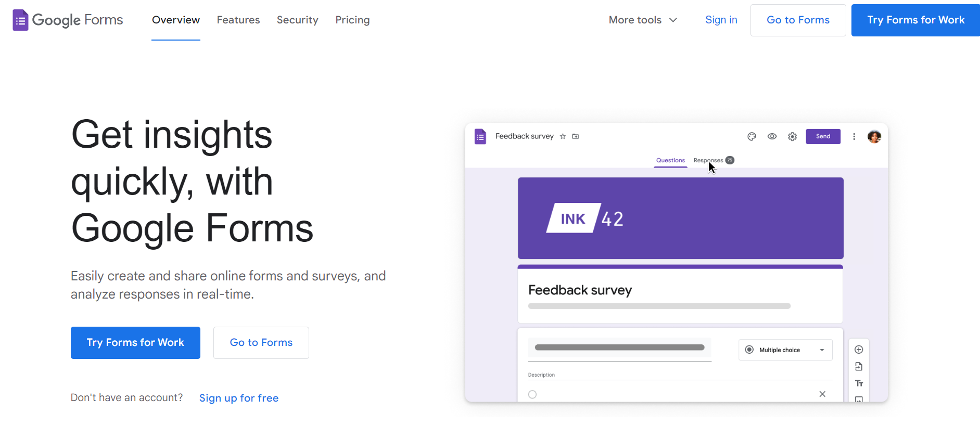Click Go to Forms below the headline

[261, 343]
